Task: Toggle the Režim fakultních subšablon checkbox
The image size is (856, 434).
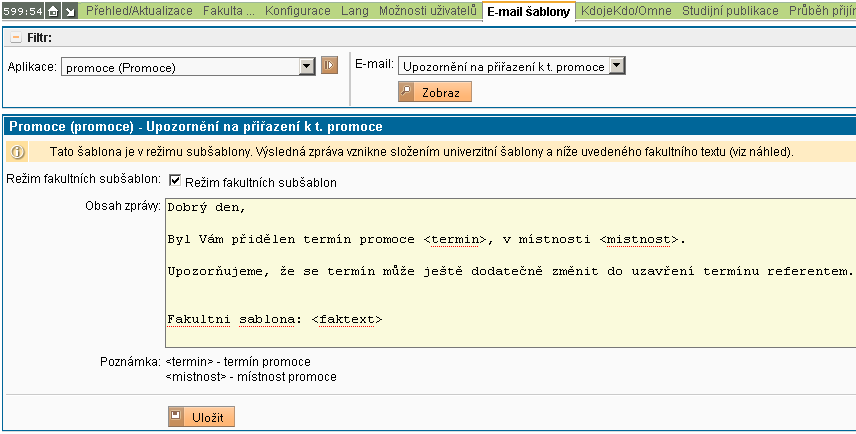Action: pos(175,182)
